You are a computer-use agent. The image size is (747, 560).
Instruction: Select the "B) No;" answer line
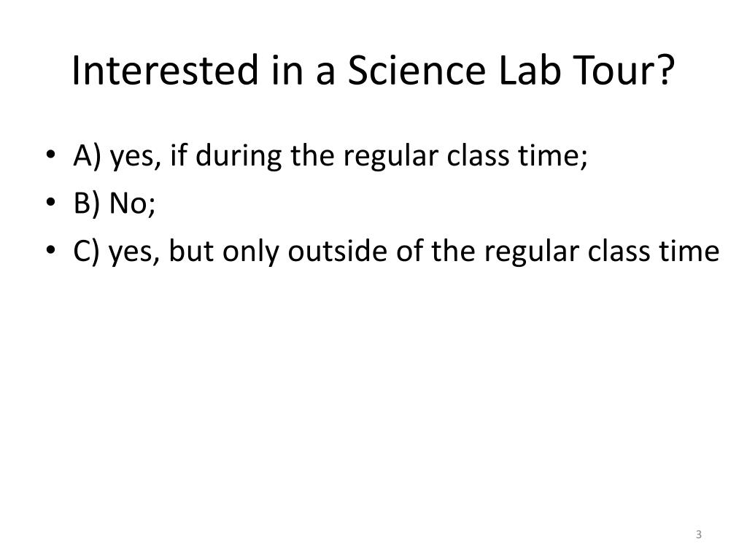(115, 203)
